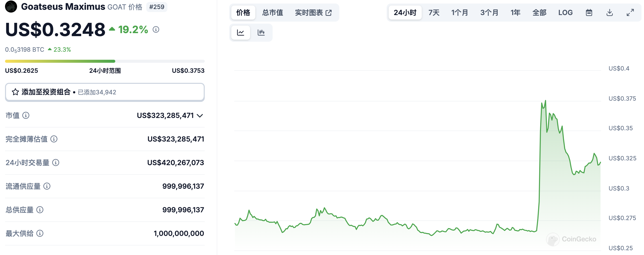Select the 总市值 chart tab
This screenshot has width=644, height=255.
pos(273,13)
